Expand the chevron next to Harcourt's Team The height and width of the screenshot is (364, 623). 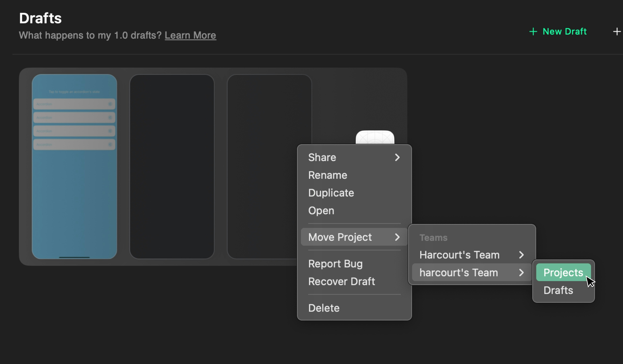tap(521, 255)
